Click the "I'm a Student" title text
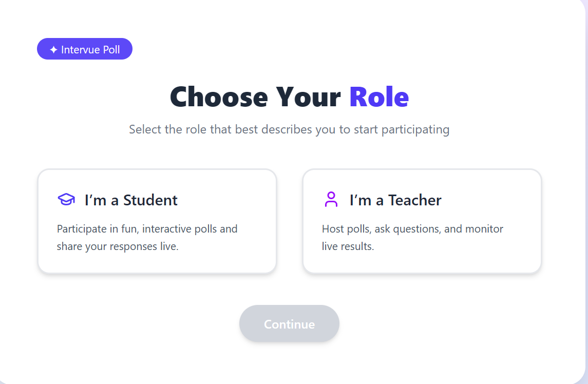Viewport: 588px width, 384px height. pyautogui.click(x=131, y=200)
